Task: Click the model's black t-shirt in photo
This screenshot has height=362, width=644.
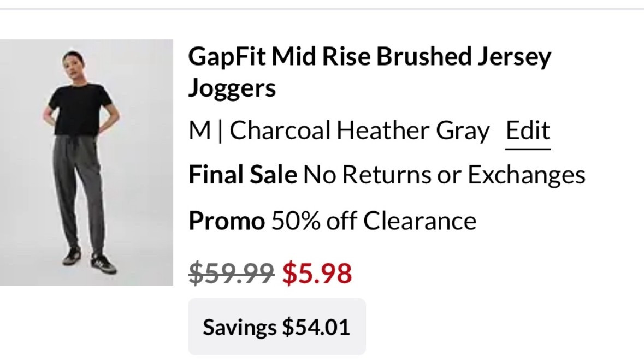Action: click(x=80, y=108)
